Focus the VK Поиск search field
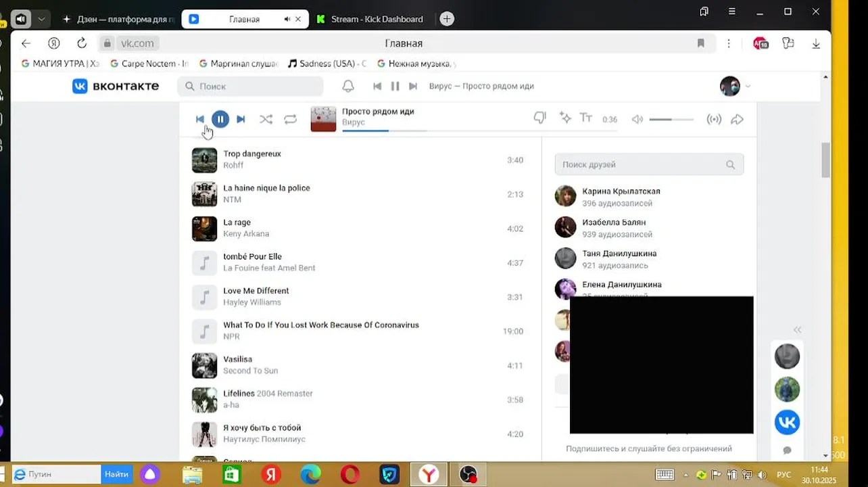This screenshot has width=868, height=487. click(x=250, y=86)
